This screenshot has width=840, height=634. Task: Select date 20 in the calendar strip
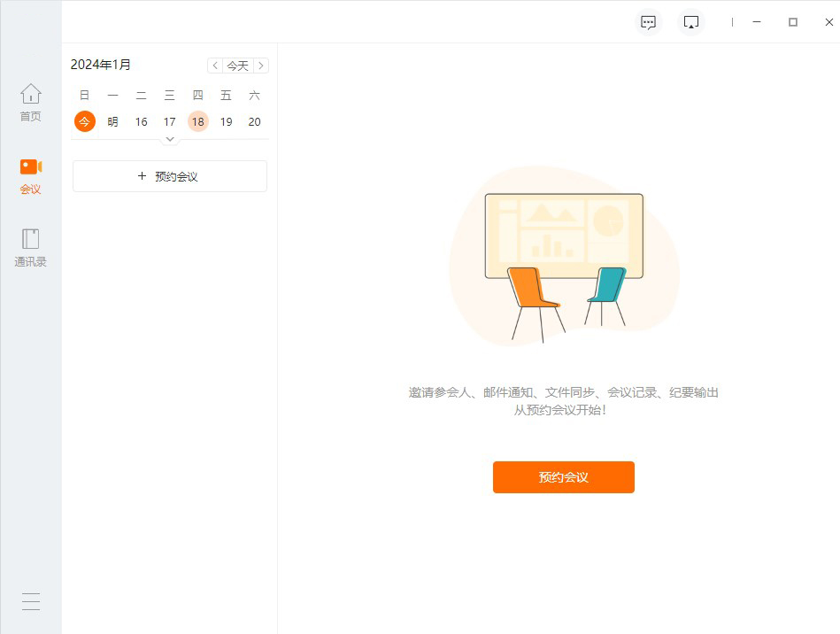coord(254,121)
